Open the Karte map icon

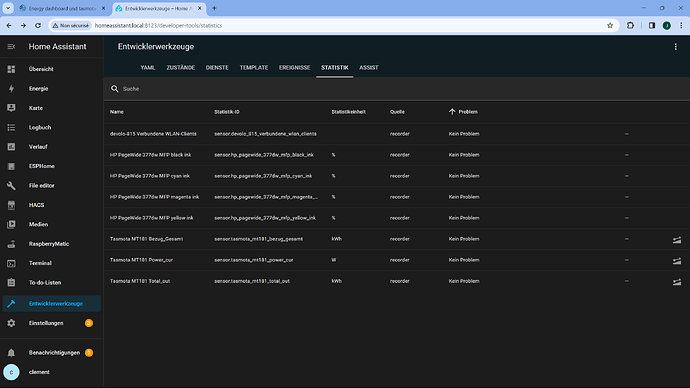pyautogui.click(x=11, y=108)
